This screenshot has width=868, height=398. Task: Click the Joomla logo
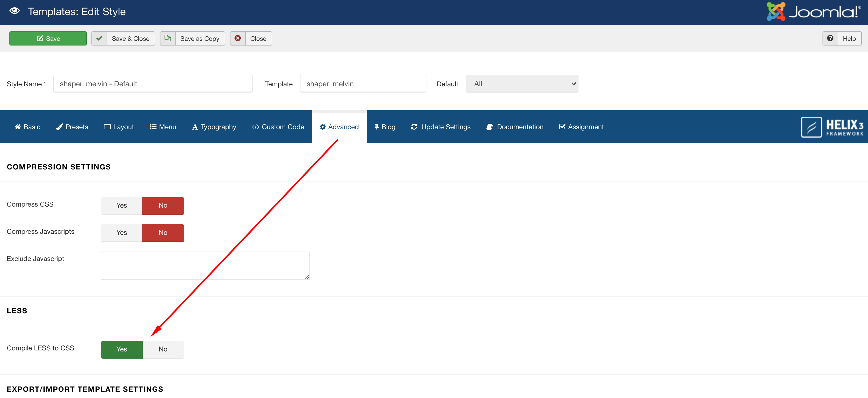point(813,12)
